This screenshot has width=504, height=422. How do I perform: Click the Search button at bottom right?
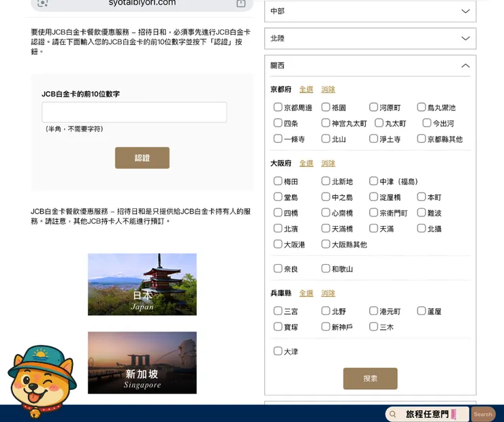(483, 415)
